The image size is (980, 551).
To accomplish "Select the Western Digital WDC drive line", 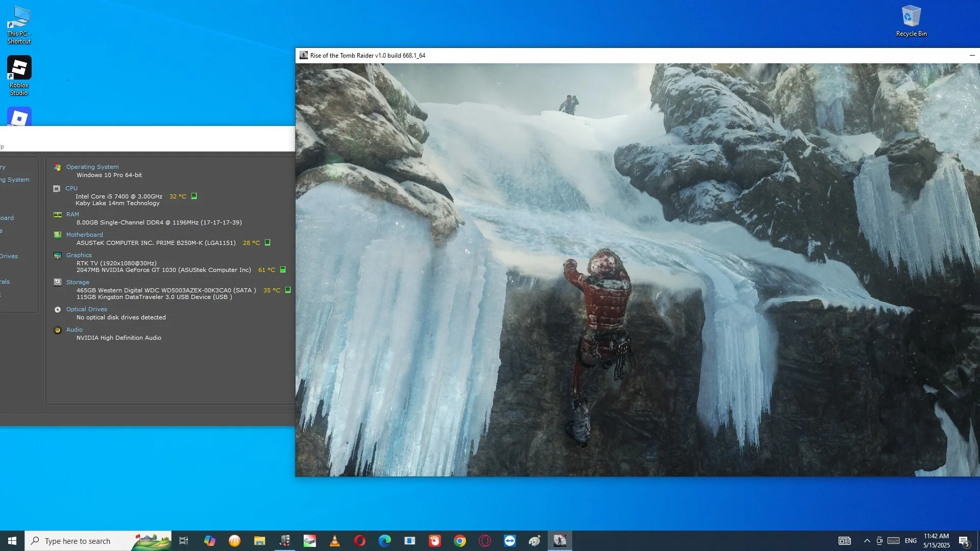I will coord(166,290).
